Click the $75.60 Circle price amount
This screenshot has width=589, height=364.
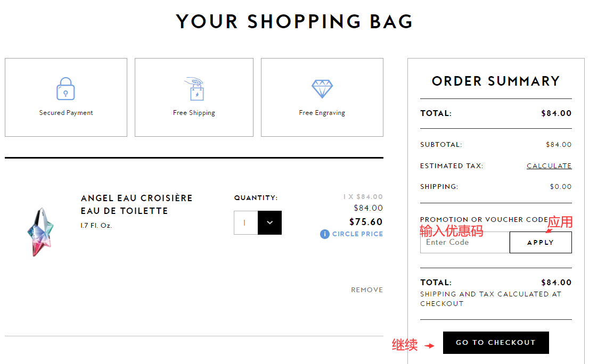coord(366,222)
